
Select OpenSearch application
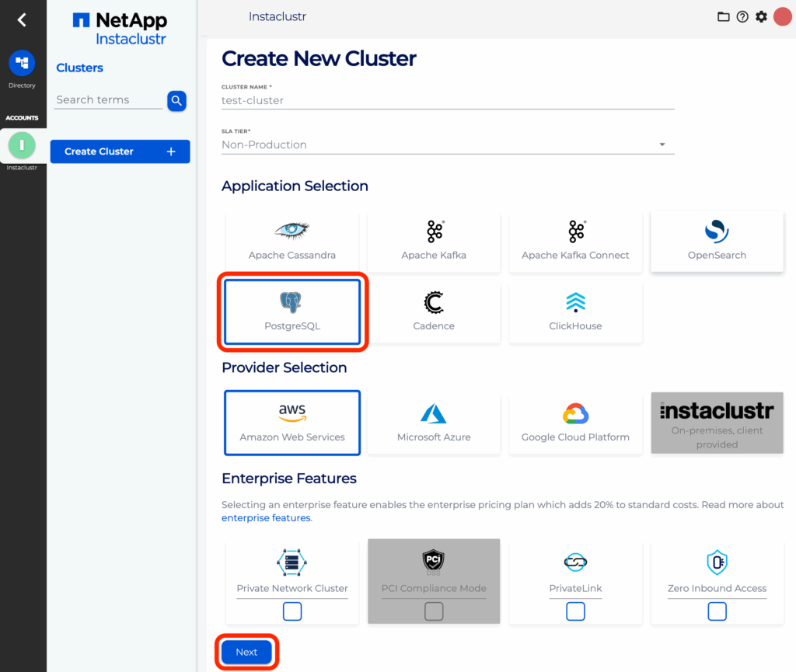tap(716, 241)
